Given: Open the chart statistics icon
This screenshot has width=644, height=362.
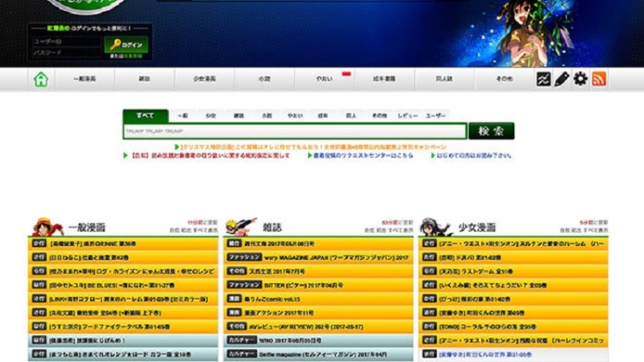Looking at the screenshot, I should [x=544, y=80].
